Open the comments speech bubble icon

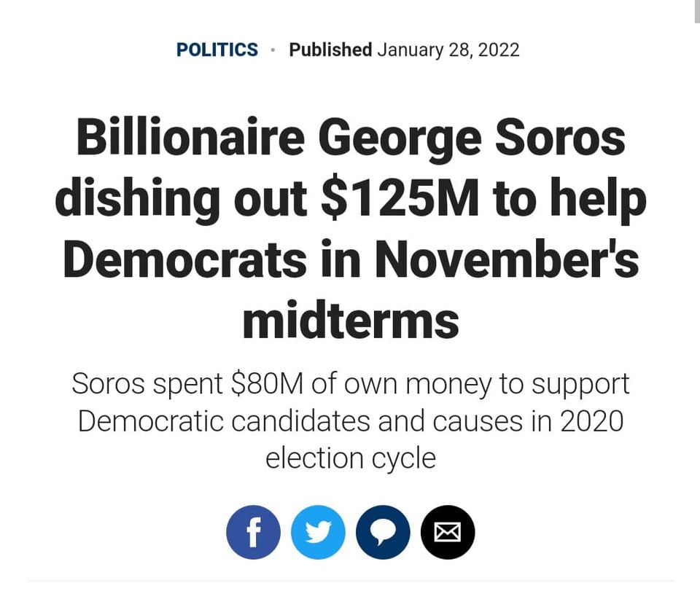[x=383, y=533]
